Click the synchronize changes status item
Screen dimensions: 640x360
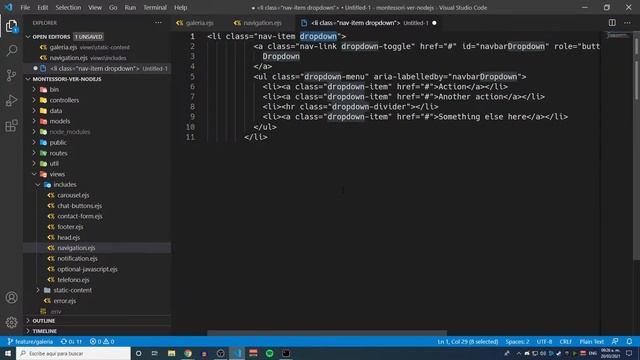point(71,342)
